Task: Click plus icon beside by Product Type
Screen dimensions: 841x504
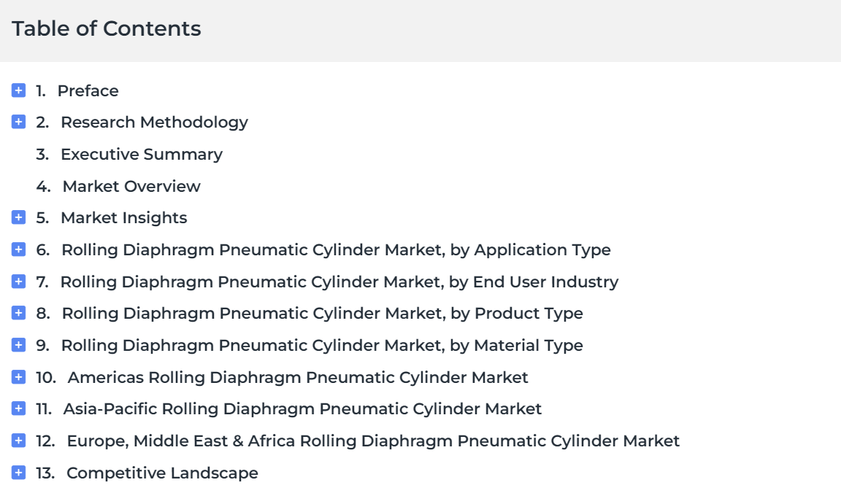Action: tap(18, 313)
